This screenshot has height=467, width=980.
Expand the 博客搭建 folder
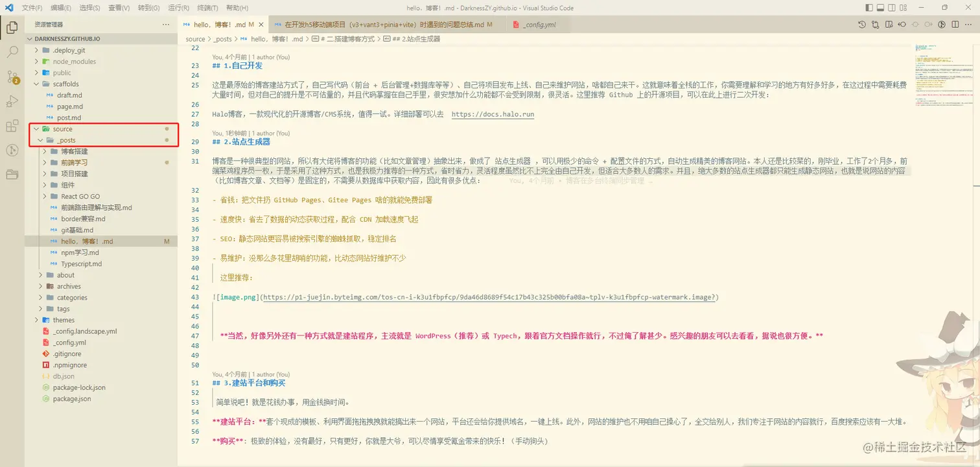click(x=100, y=151)
